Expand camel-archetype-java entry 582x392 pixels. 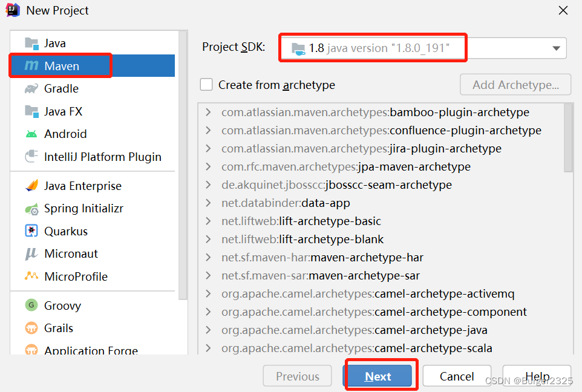(x=208, y=330)
